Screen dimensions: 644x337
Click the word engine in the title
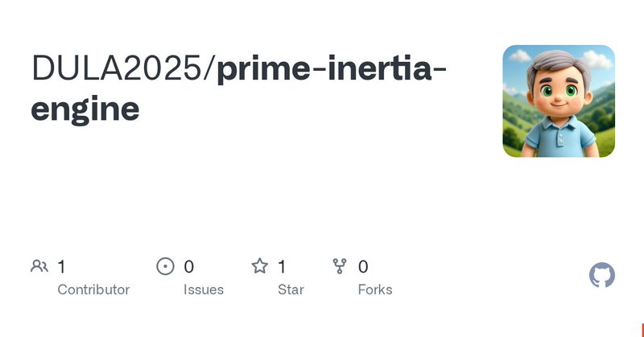pos(85,109)
